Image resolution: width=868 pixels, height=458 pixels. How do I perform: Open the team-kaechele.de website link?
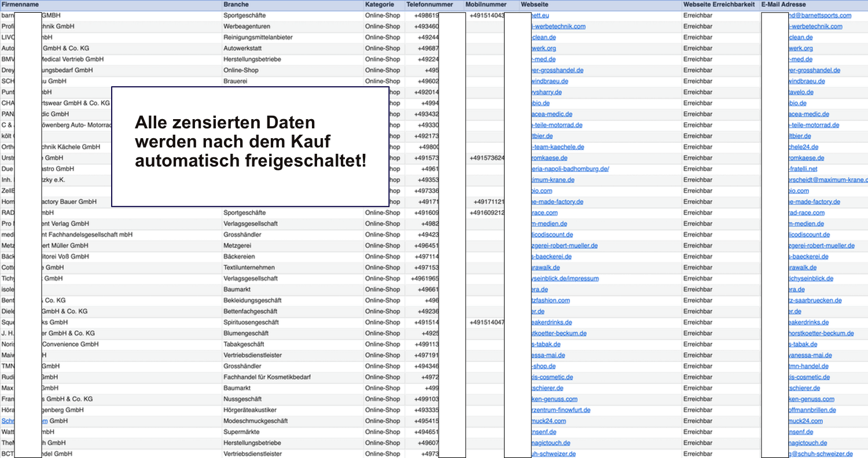(x=558, y=147)
